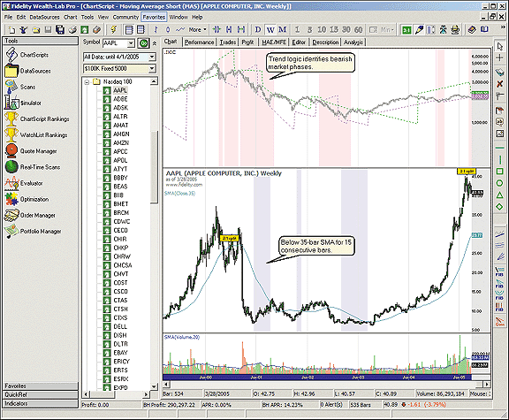This screenshot has height=420, width=509.
Task: Select the 1-minute intraday scale
Action: 297,30
